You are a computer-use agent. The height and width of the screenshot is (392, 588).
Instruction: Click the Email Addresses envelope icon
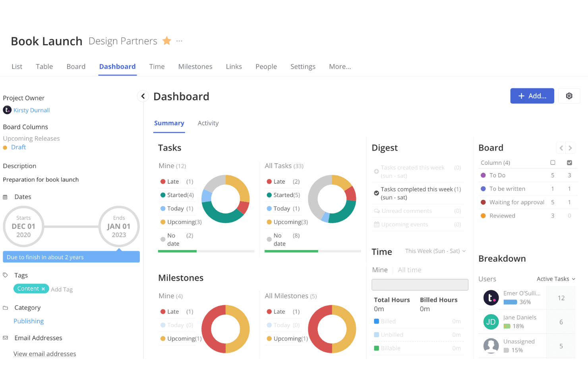(x=5, y=338)
